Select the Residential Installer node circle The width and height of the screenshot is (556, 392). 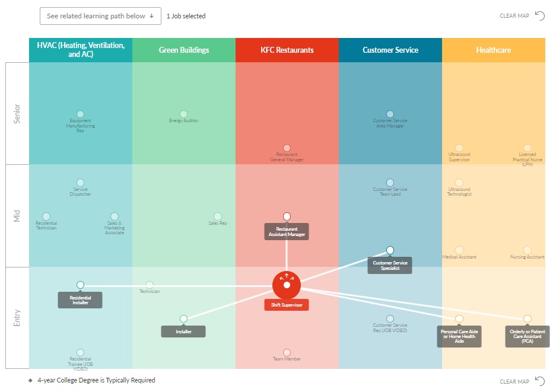pyautogui.click(x=81, y=285)
